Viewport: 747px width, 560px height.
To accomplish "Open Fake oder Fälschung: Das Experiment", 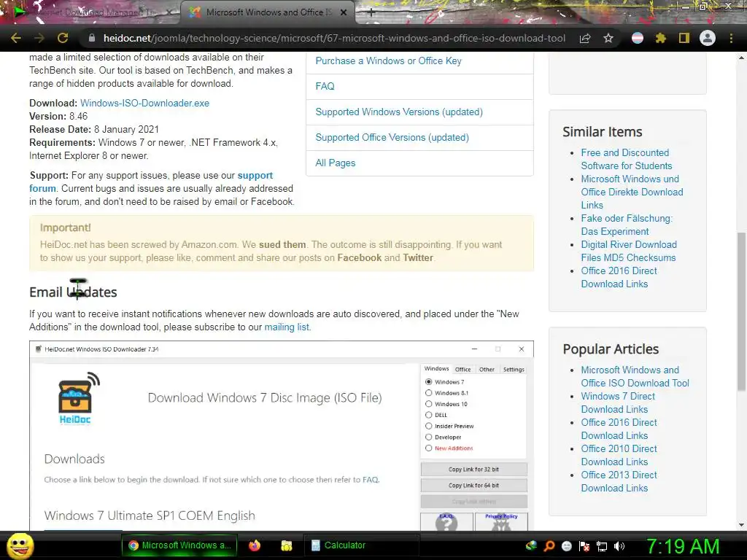I will coord(627,225).
